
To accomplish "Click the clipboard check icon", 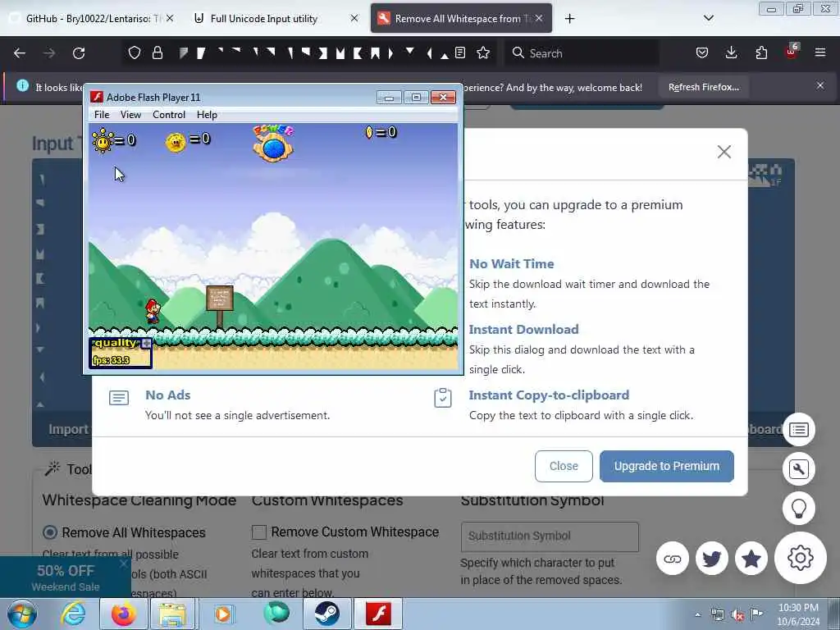I will coord(442,398).
